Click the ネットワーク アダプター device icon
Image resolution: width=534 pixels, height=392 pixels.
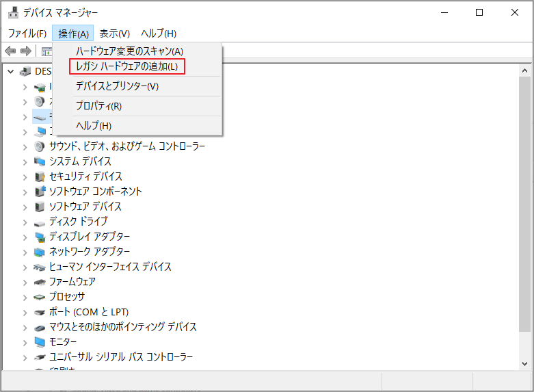(40, 252)
